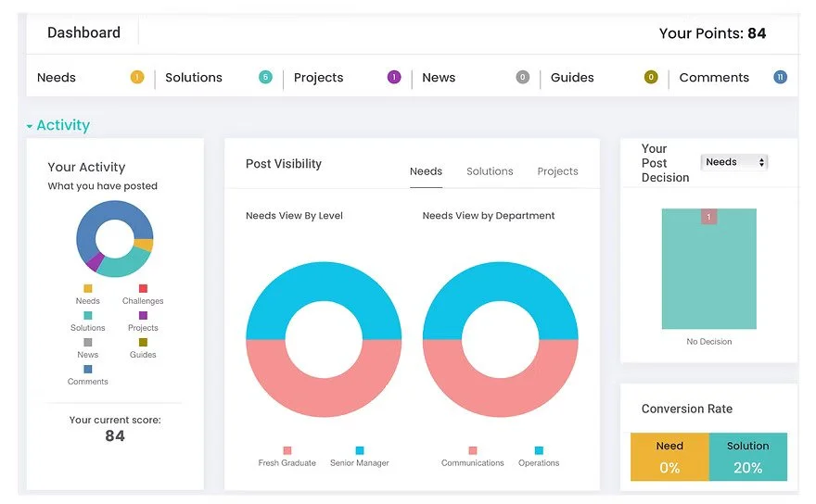Viewport: 816px width, 504px height.
Task: Toggle the Operations legend swatch
Action: pos(539,450)
